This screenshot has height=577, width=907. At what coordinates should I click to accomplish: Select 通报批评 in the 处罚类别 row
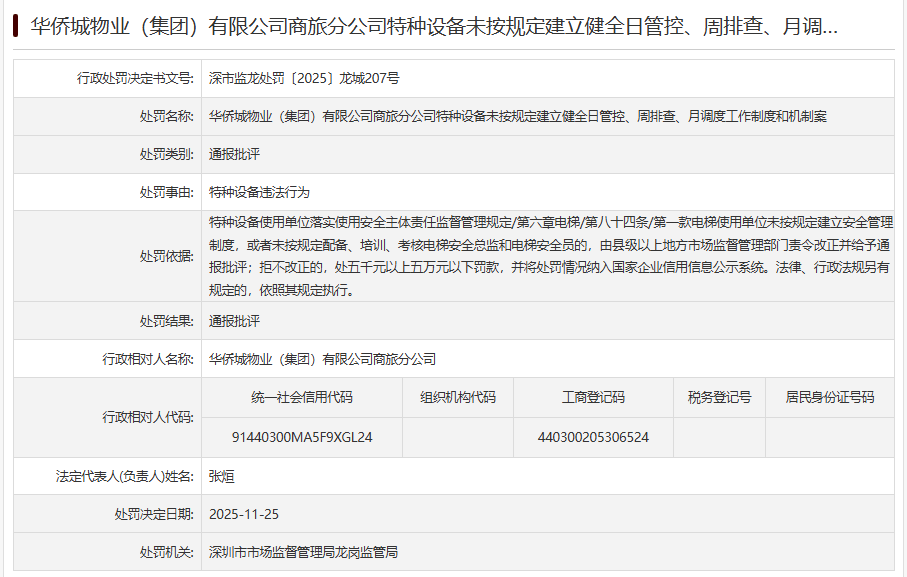pos(234,154)
